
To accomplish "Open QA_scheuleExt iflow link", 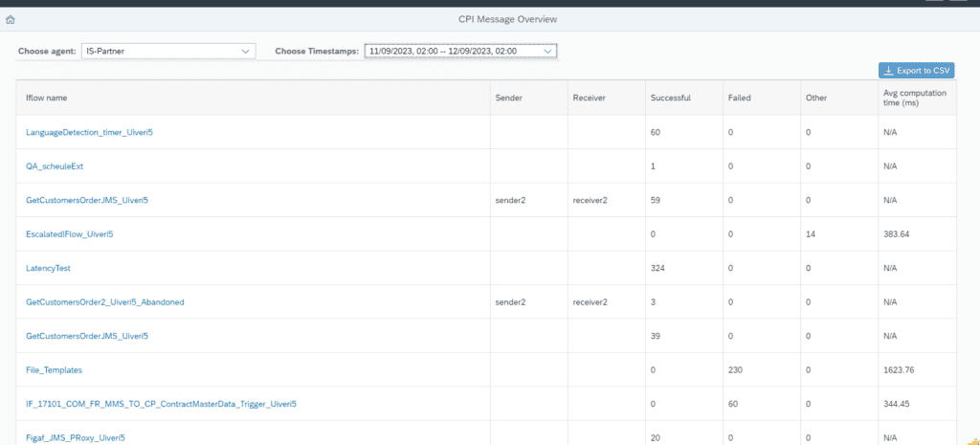I will tap(55, 167).
